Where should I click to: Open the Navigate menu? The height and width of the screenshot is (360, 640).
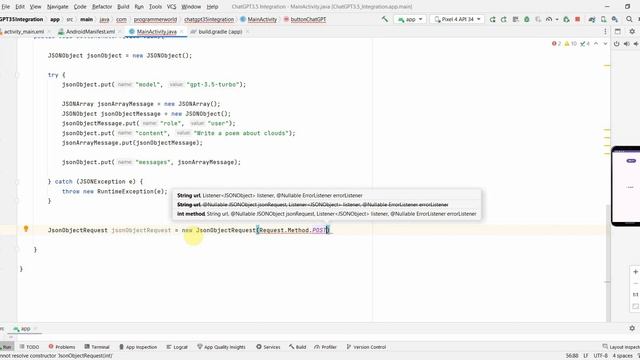(57, 7)
